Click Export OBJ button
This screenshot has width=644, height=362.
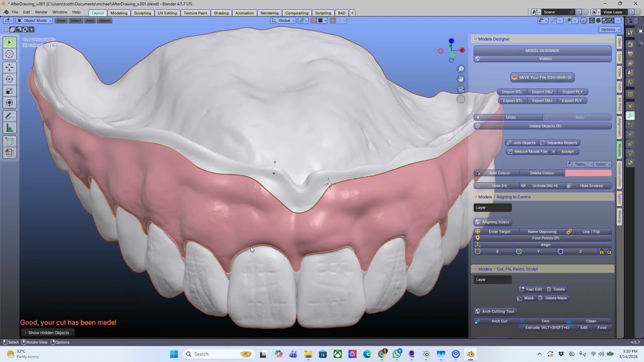point(542,101)
